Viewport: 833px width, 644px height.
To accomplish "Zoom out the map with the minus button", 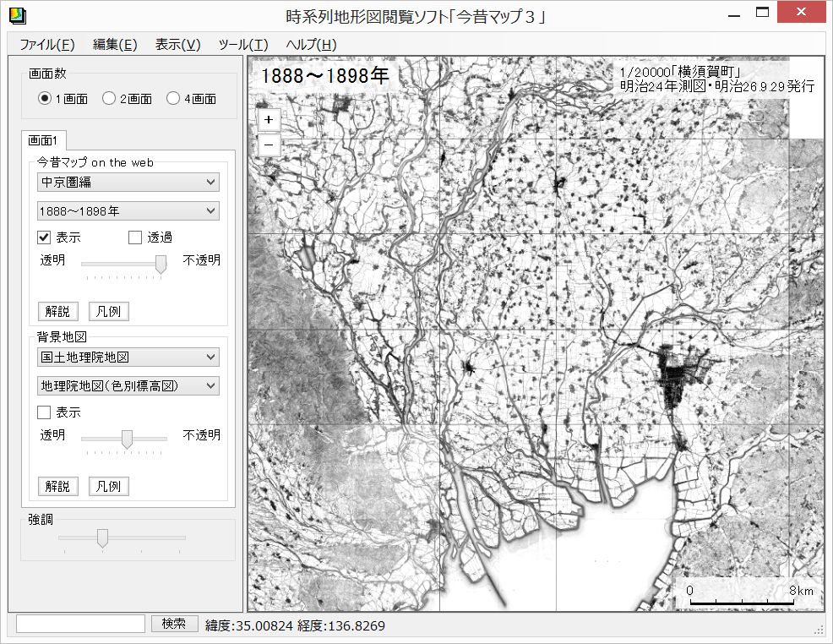I will click(269, 145).
